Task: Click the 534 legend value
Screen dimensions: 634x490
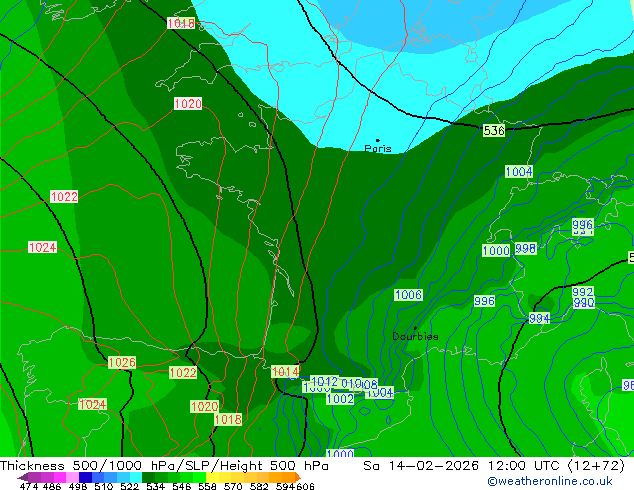Action: [156, 486]
